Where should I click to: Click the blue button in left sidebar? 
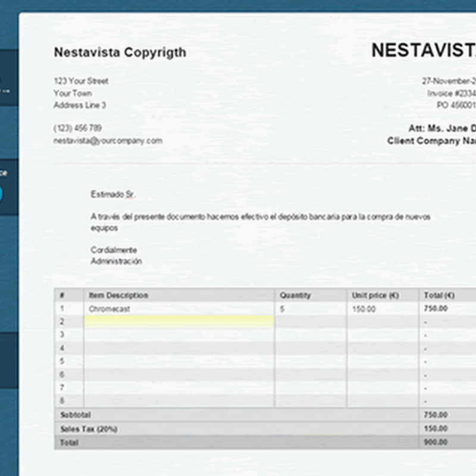2,194
